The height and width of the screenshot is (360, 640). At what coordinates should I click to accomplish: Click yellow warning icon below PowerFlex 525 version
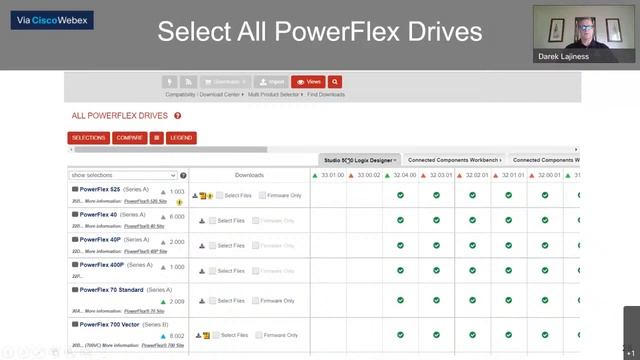(179, 202)
